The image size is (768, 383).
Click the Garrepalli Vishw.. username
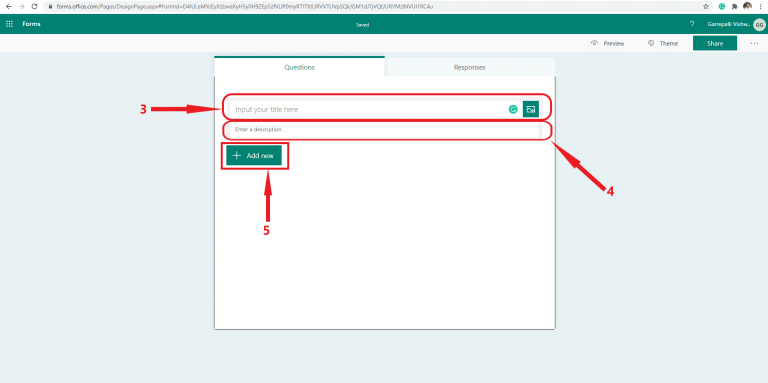pos(729,24)
